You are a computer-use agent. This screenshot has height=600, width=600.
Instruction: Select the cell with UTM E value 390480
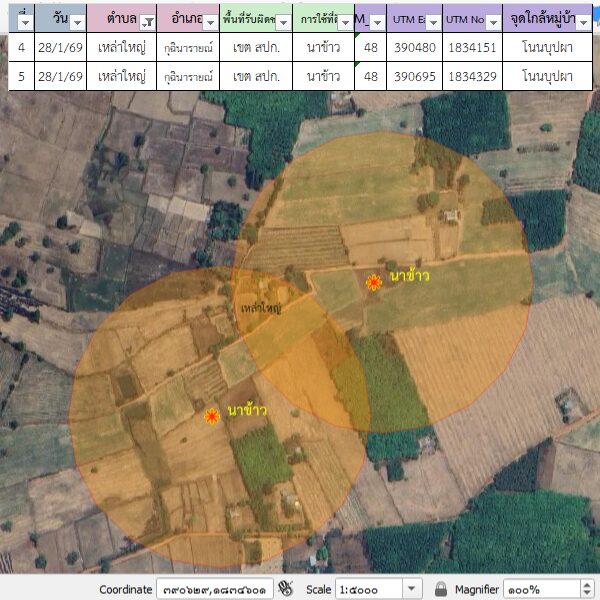413,48
